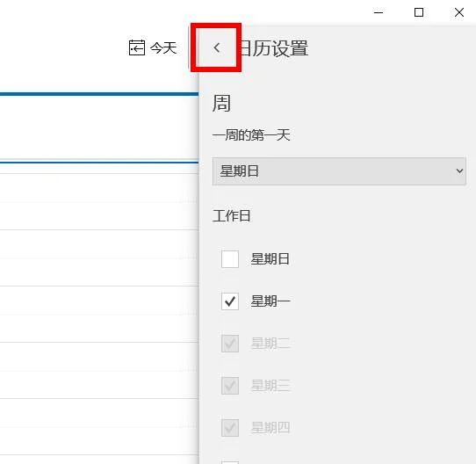Click the 今天 calendar icon
This screenshot has height=464, width=476.
(x=137, y=47)
